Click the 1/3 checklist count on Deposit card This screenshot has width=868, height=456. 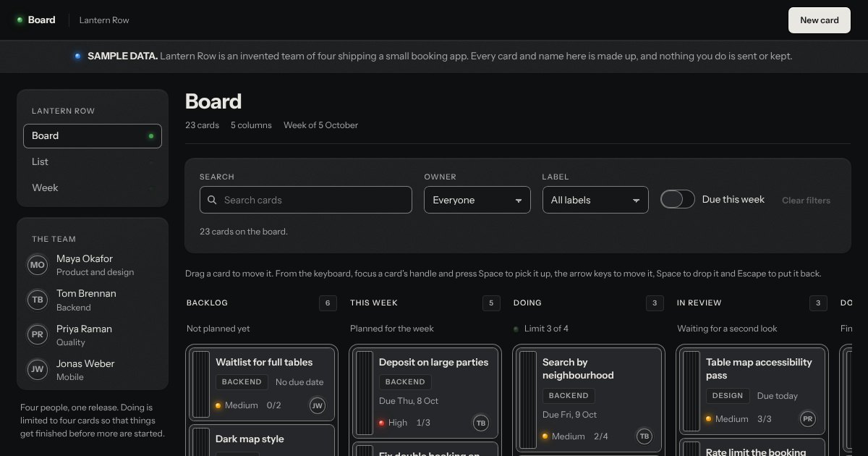423,423
